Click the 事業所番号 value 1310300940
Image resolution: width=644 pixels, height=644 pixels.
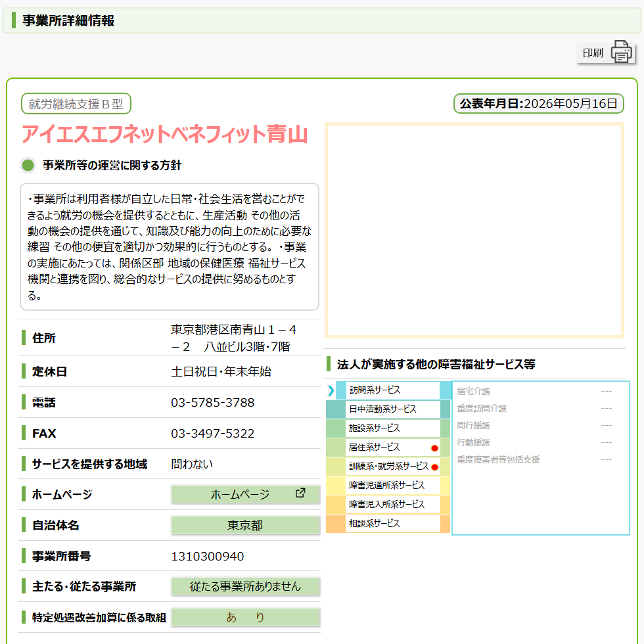208,556
